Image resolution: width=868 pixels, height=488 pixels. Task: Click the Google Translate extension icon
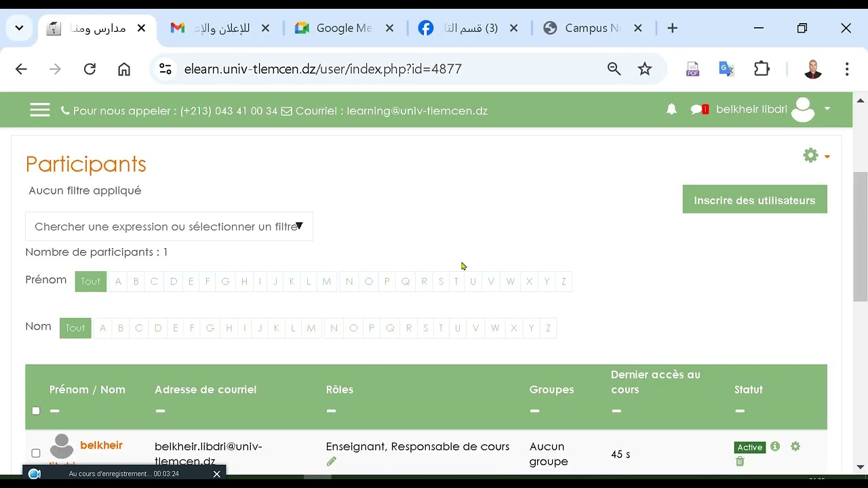pyautogui.click(x=726, y=68)
